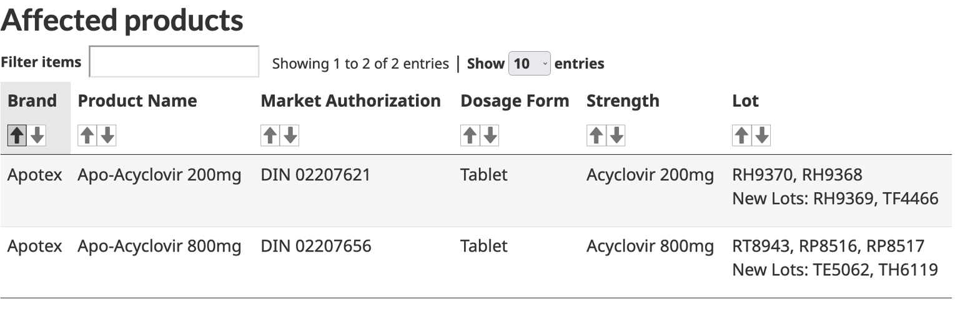Sort Strength column ascending
This screenshot has width=980, height=312.
point(596,135)
